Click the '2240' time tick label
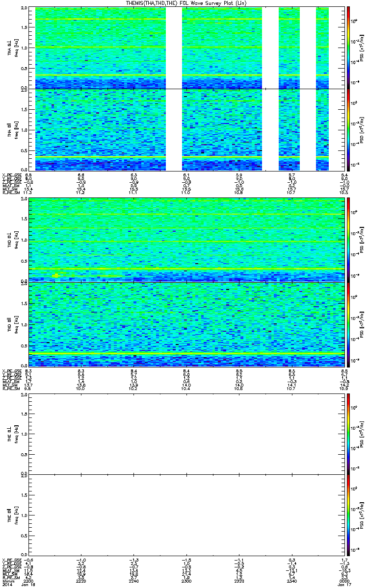This screenshot has height=588, width=368. click(x=134, y=581)
